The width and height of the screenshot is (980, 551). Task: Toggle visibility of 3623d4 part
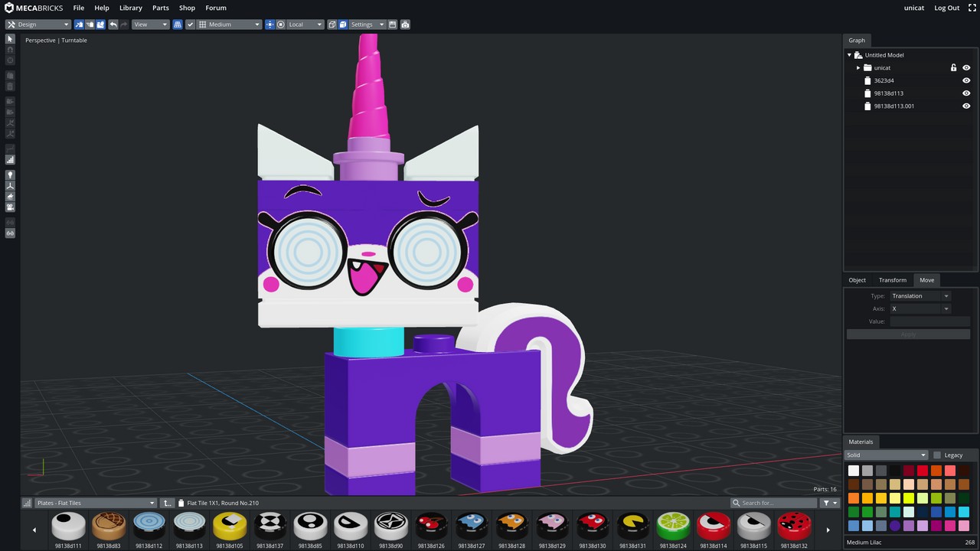tap(966, 80)
